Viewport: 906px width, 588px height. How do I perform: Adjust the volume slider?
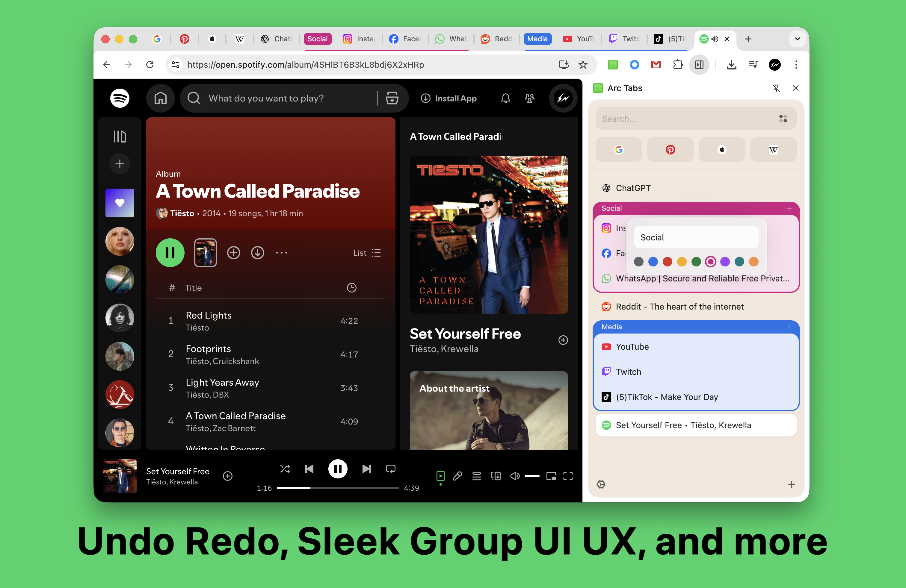pyautogui.click(x=532, y=476)
